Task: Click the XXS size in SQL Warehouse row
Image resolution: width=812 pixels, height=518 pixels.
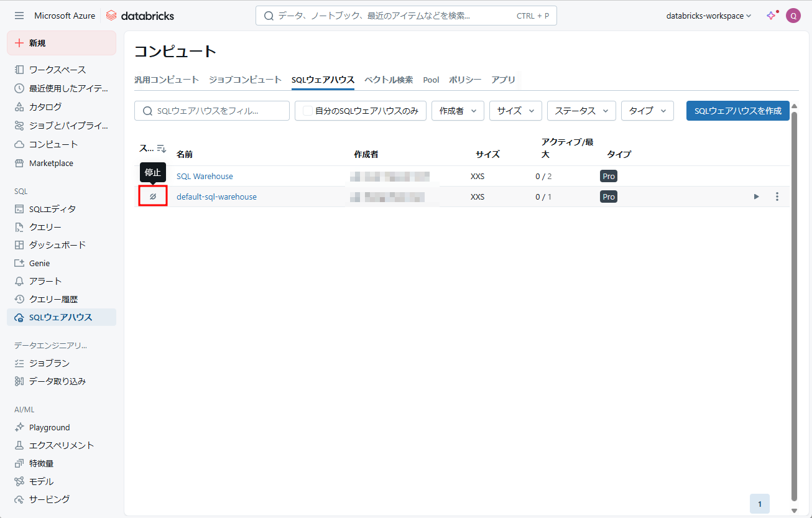Action: tap(478, 176)
